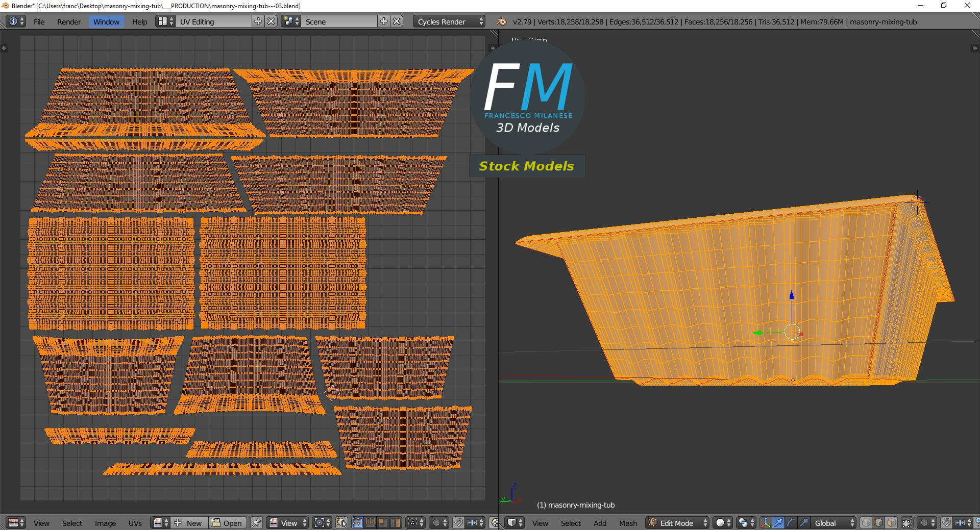Toggle limit selection to visible
Screen dimensions: 980x530
pos(907,523)
